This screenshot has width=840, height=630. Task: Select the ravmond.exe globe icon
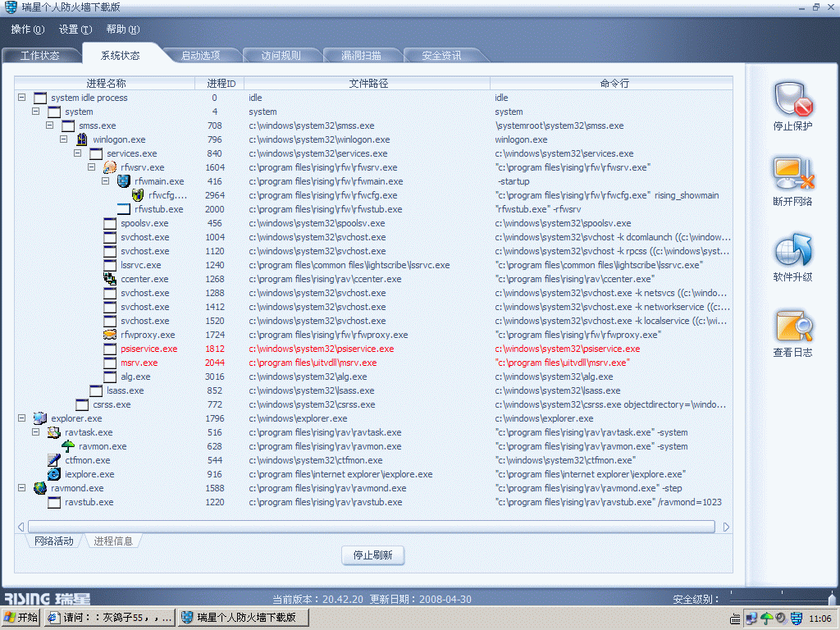[40, 487]
